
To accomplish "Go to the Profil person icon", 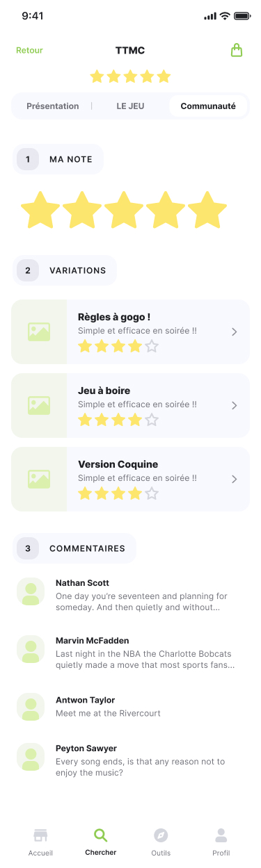I will [x=221, y=835].
